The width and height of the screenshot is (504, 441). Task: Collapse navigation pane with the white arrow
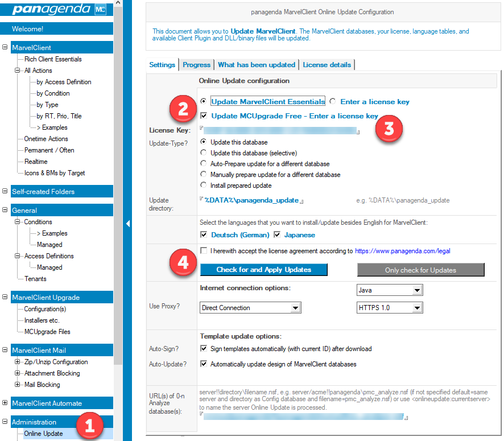pos(128,224)
